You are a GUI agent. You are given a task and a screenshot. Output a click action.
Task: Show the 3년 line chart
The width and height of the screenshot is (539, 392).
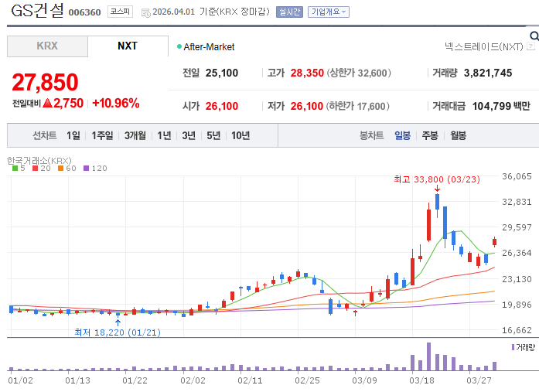pos(189,136)
